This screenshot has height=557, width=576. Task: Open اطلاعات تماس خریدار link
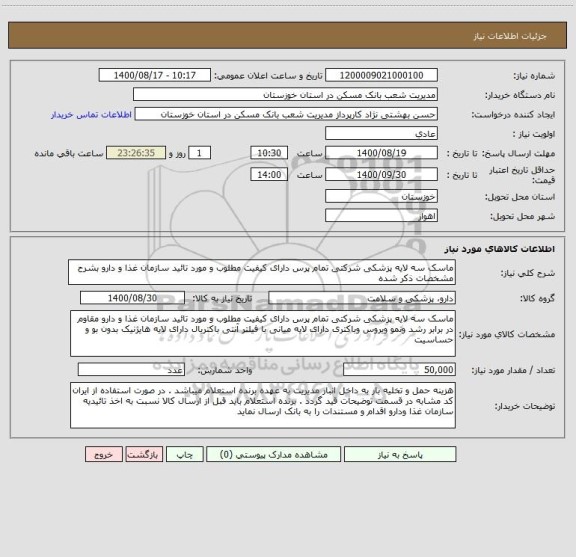91,115
